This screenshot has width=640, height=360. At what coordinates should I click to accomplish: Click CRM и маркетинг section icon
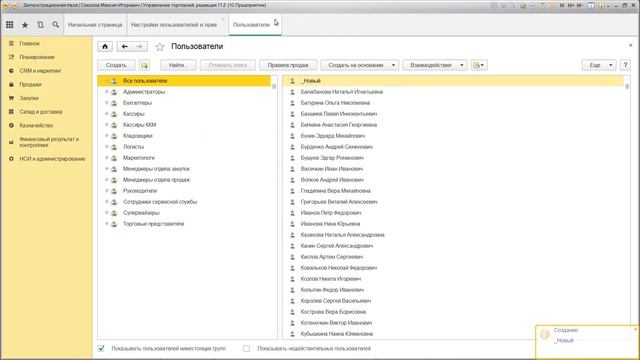11,71
